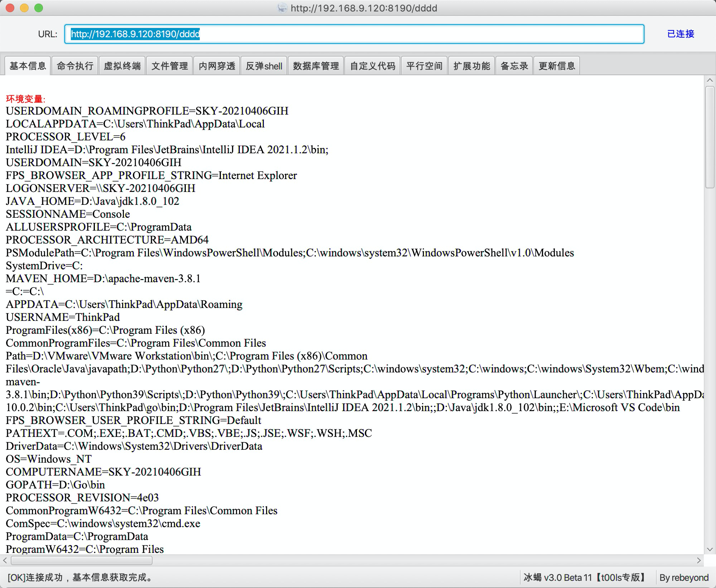Select the 基本信息 tab

[28, 66]
